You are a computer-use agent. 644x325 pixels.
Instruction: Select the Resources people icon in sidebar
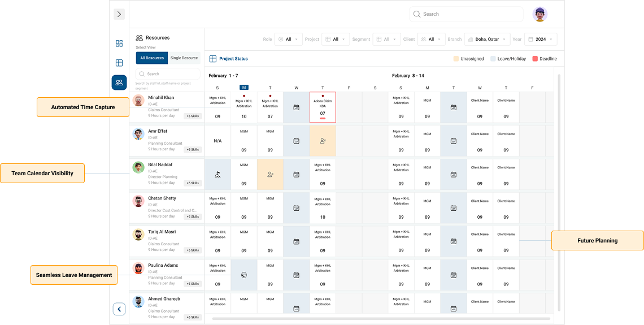point(119,83)
